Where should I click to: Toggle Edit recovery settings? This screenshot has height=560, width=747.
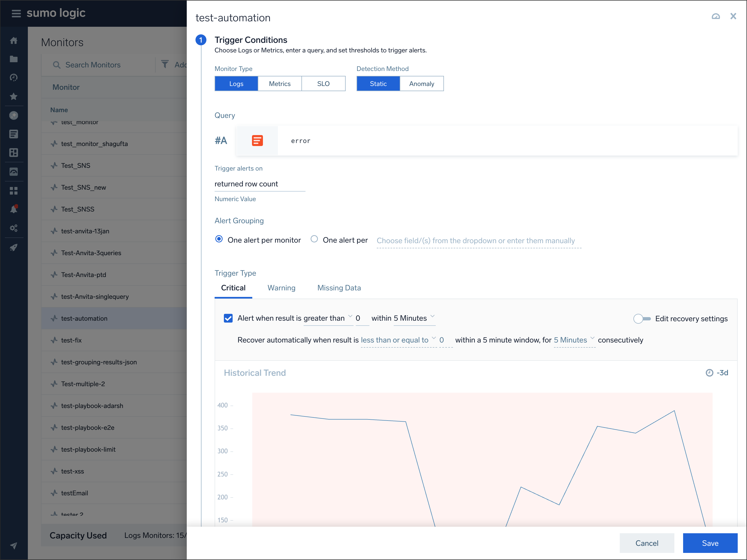pyautogui.click(x=641, y=318)
